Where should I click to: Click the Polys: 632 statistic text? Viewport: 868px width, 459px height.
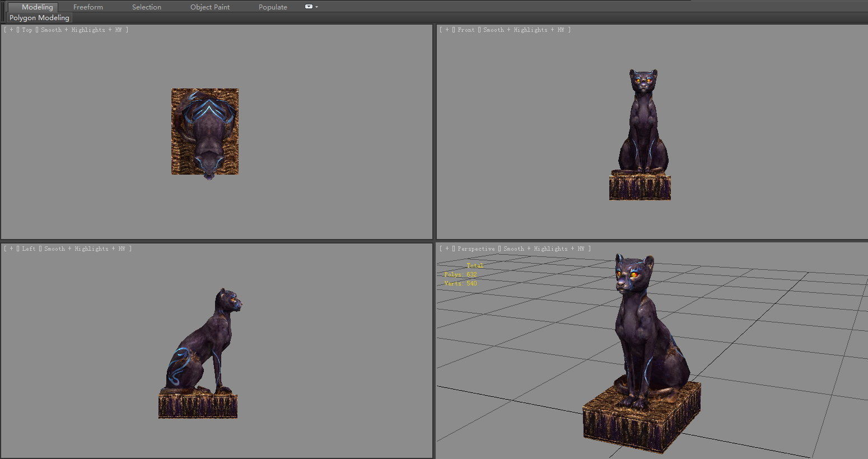coord(460,274)
